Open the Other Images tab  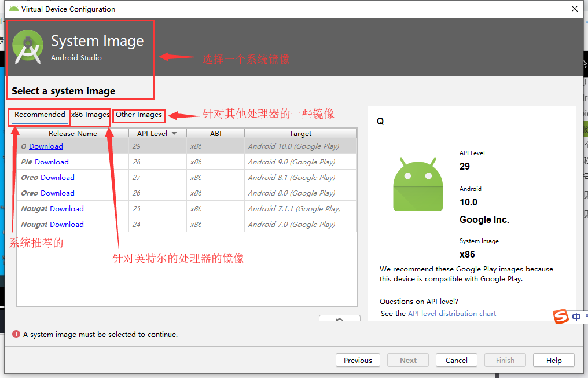click(139, 115)
